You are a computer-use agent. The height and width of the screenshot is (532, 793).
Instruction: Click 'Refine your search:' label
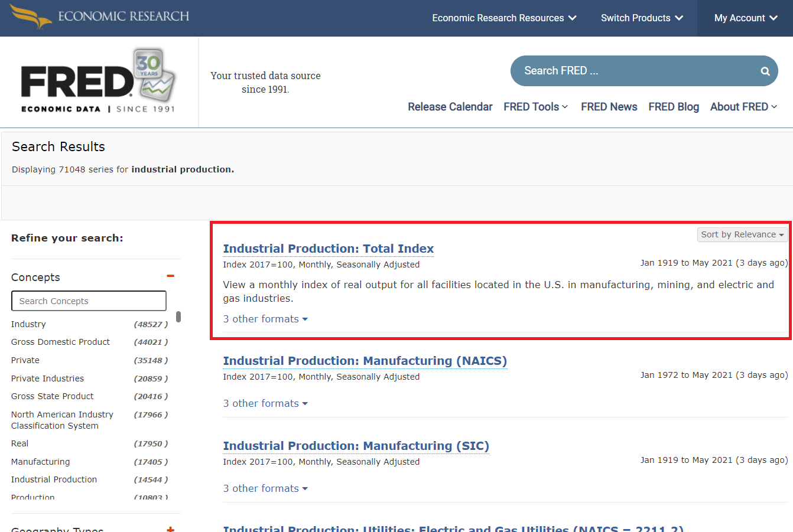point(67,238)
